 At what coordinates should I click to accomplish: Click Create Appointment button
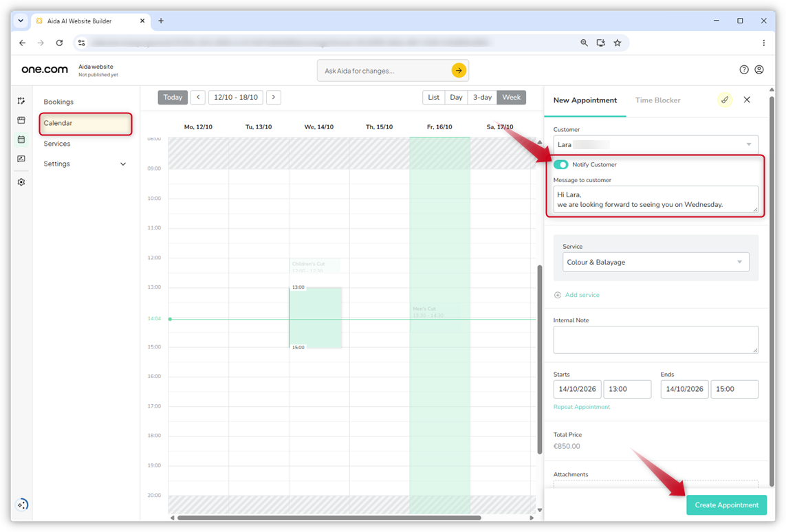pos(726,505)
